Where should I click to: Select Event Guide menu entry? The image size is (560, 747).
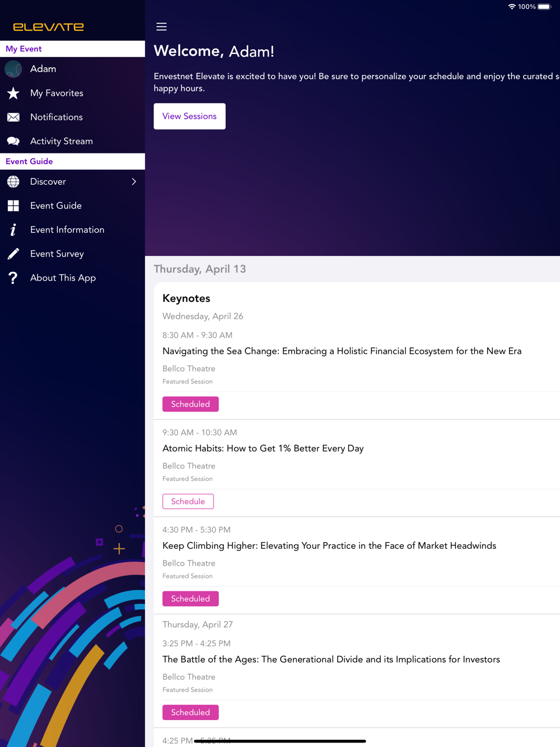tap(72, 206)
